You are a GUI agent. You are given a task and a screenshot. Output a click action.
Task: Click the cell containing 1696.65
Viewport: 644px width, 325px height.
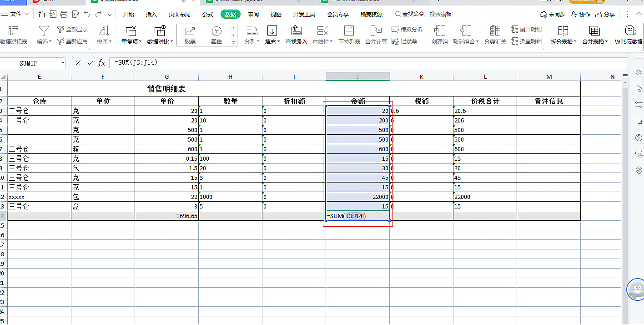click(x=166, y=216)
